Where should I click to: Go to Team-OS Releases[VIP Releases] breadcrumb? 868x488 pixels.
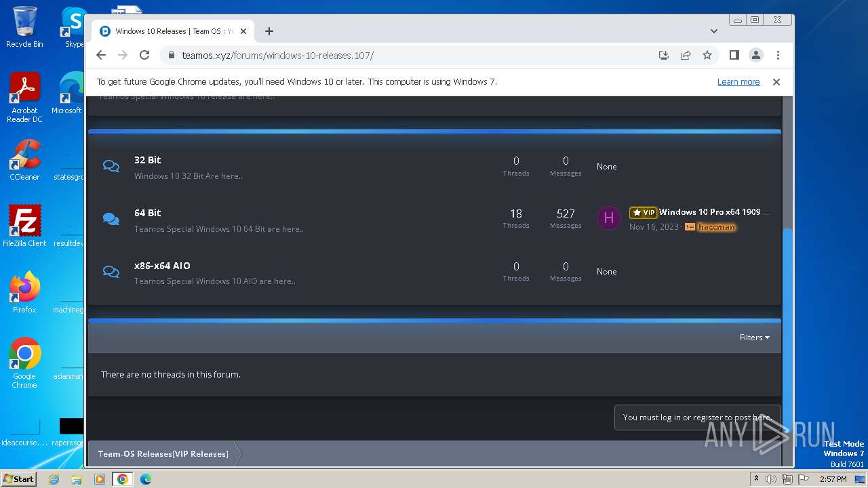(163, 454)
